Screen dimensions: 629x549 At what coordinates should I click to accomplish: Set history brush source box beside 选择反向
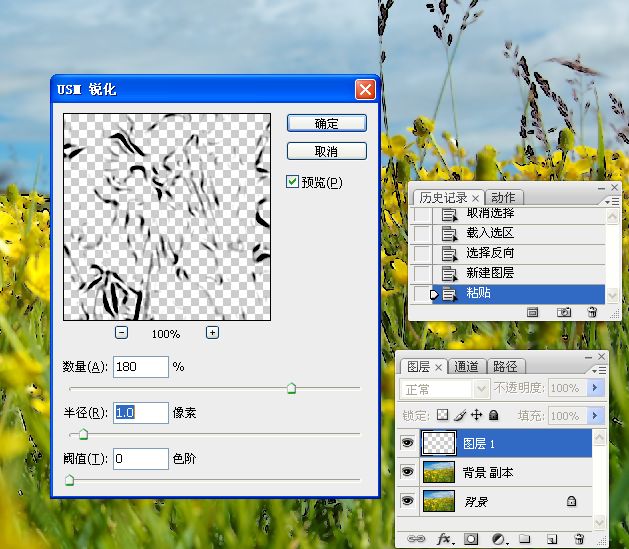pyautogui.click(x=422, y=253)
